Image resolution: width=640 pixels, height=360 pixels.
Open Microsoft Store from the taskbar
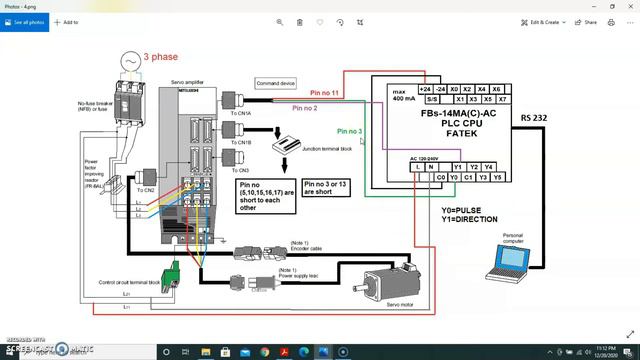[225, 352]
